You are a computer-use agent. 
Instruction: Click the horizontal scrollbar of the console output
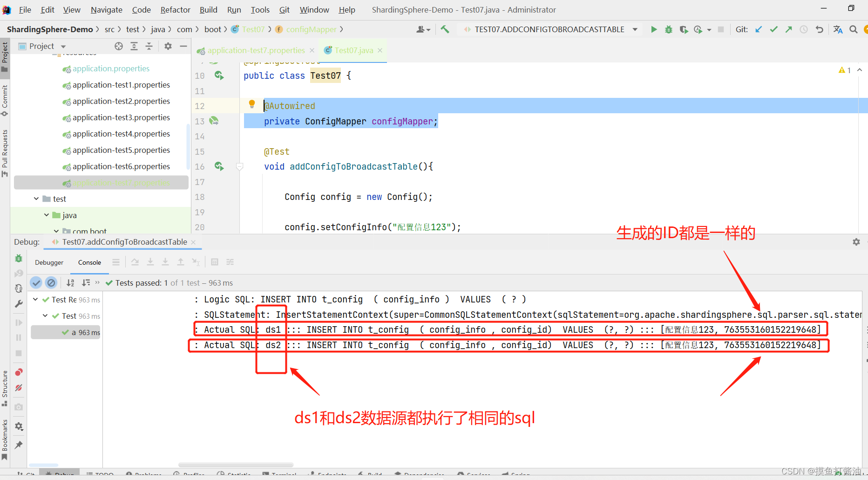236,465
